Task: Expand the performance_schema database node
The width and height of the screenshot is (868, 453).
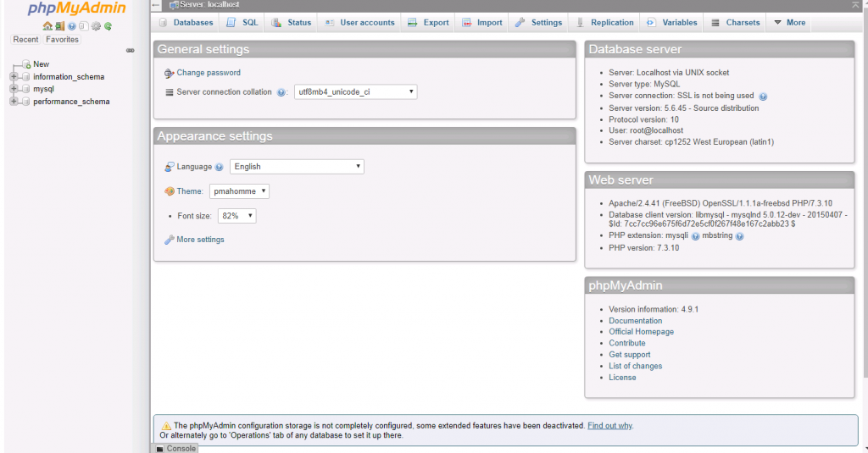Action: point(14,101)
